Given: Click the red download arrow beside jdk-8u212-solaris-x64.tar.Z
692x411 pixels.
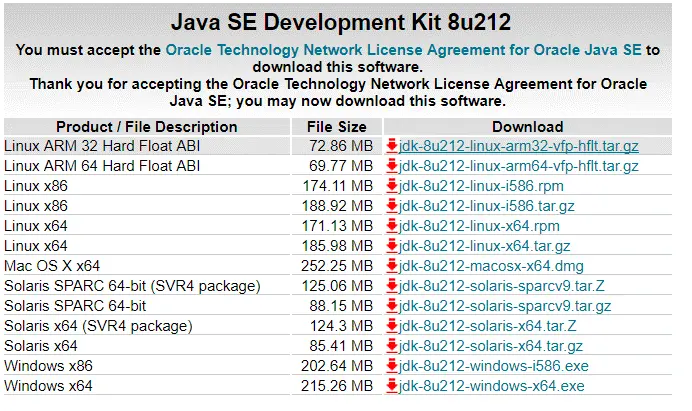Looking at the screenshot, I should point(391,326).
